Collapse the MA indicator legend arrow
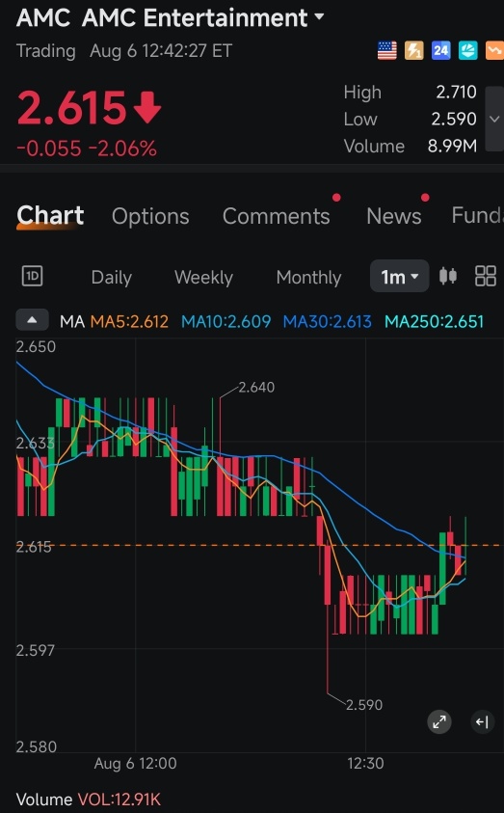This screenshot has width=504, height=813. pos(32,320)
